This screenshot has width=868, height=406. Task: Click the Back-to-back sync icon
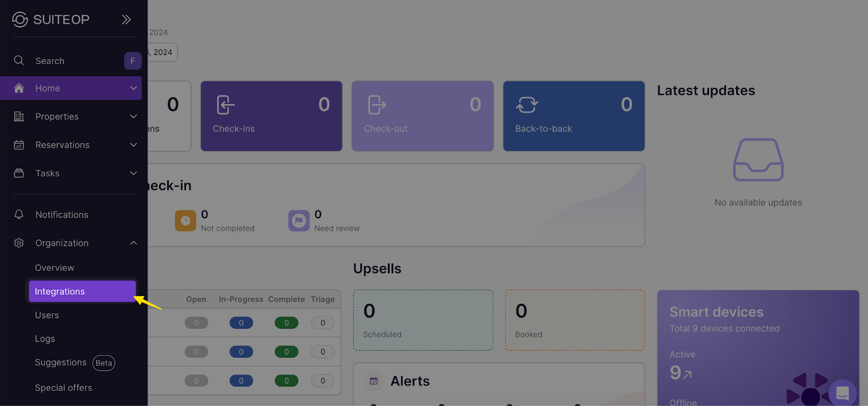click(527, 105)
